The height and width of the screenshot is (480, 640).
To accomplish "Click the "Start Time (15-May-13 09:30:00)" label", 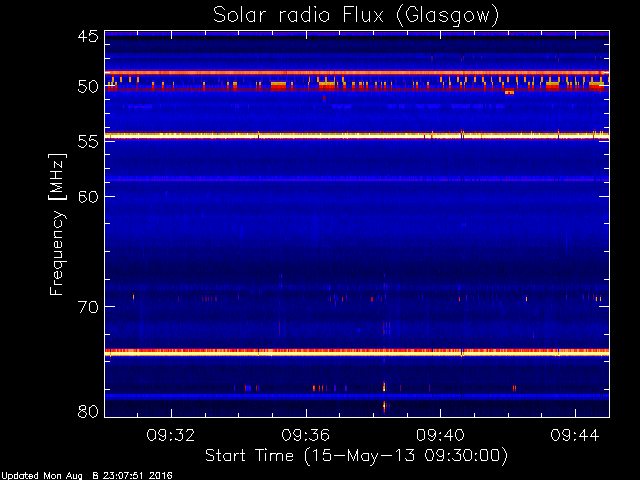I will (356, 456).
